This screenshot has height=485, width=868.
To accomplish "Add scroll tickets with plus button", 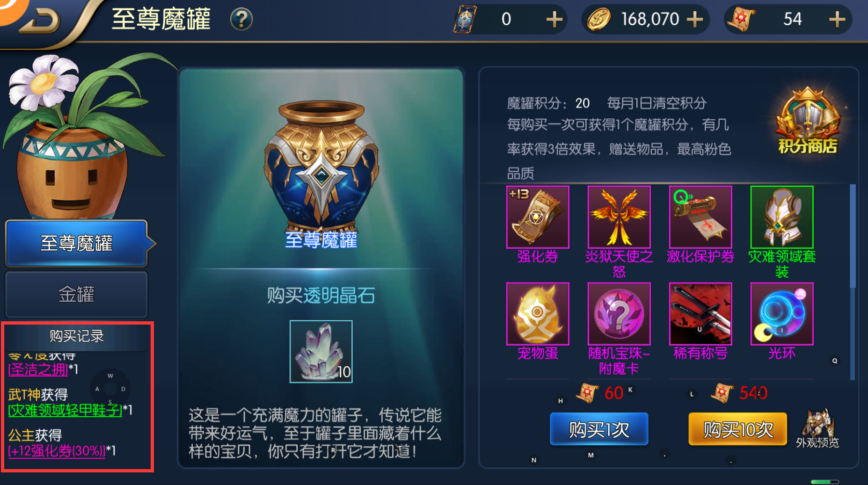I will click(x=837, y=20).
